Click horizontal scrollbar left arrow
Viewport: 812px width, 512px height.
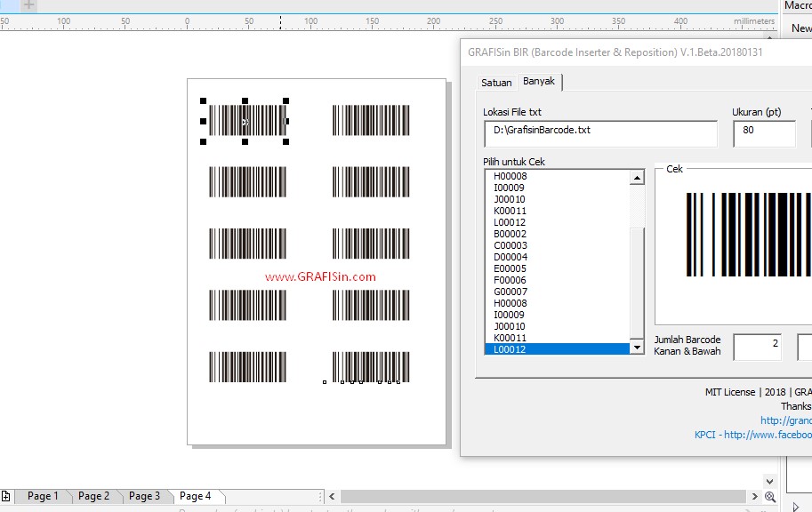332,497
